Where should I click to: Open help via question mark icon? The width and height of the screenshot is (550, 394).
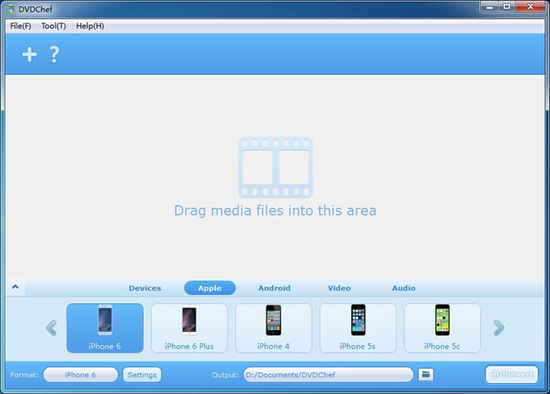coord(54,54)
